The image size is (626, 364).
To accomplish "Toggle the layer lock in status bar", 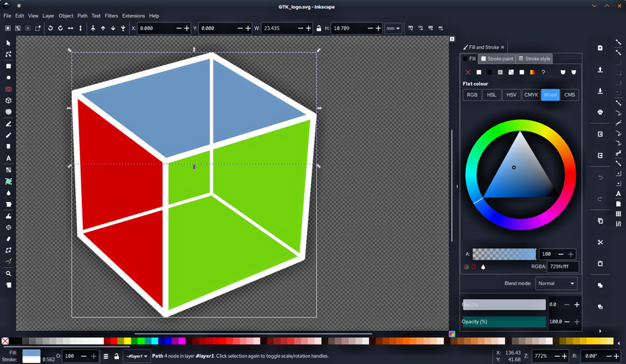I will (117, 356).
